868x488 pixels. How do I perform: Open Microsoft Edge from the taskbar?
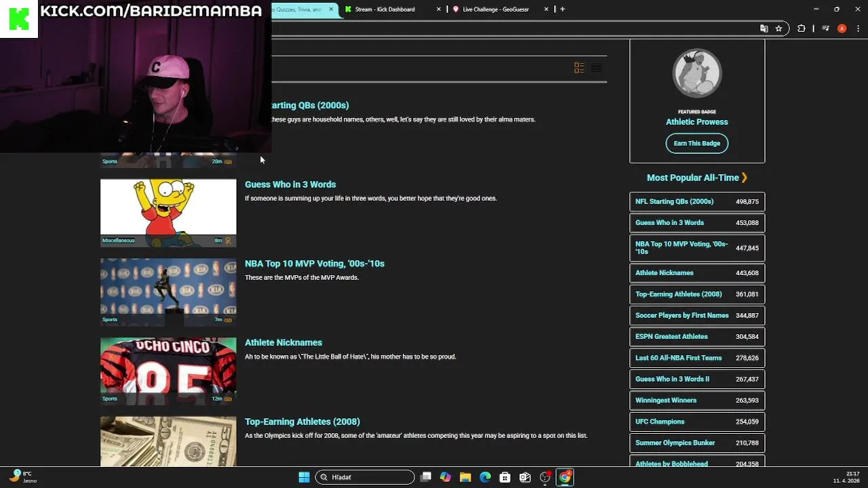485,477
